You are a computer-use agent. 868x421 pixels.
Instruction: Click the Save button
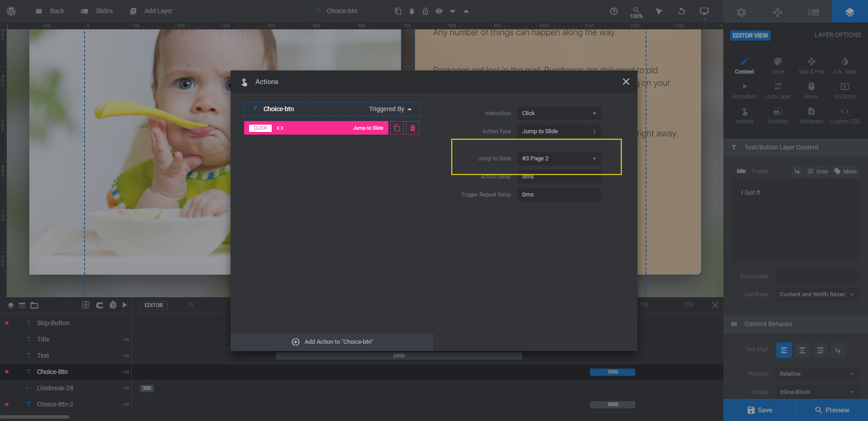pyautogui.click(x=759, y=410)
